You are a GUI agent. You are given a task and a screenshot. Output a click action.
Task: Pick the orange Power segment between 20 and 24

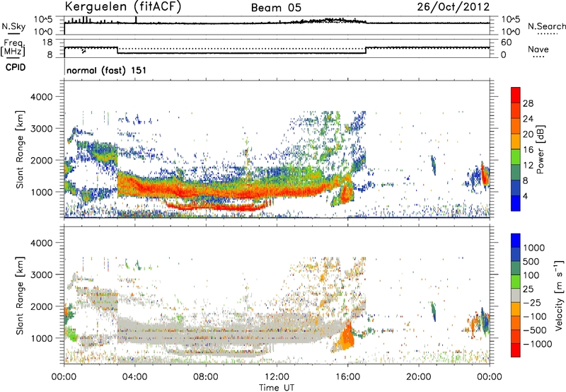pyautogui.click(x=516, y=126)
